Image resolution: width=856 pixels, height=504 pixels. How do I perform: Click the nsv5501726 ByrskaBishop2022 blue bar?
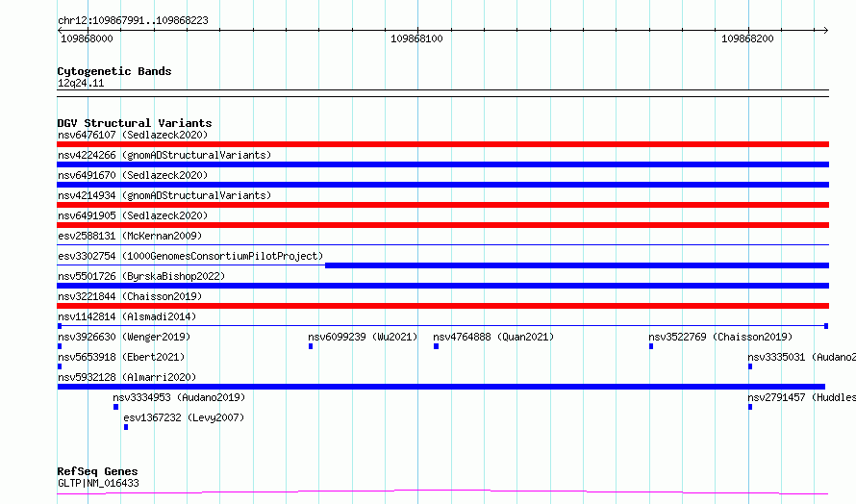click(x=442, y=286)
